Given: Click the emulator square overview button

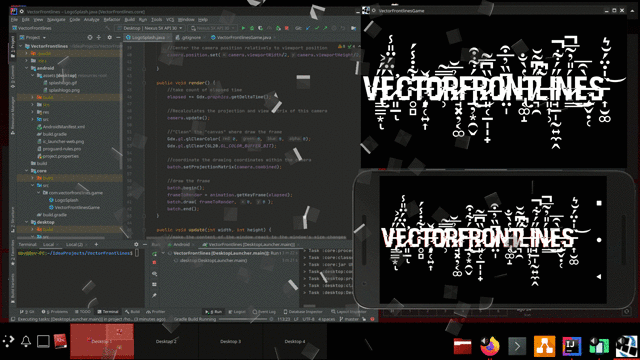Looking at the screenshot, I should [599, 203].
